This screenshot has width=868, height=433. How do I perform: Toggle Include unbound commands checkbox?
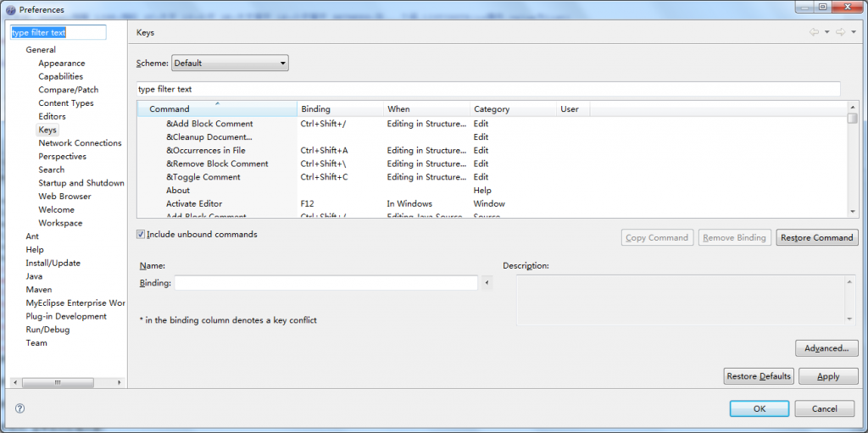click(x=141, y=235)
